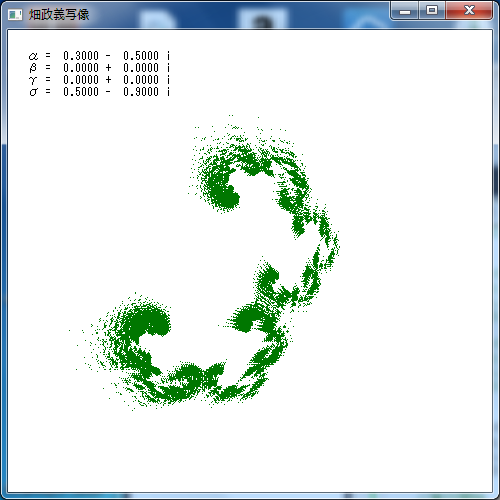
Task: Click the trailing i in σ row
Action: [168, 92]
